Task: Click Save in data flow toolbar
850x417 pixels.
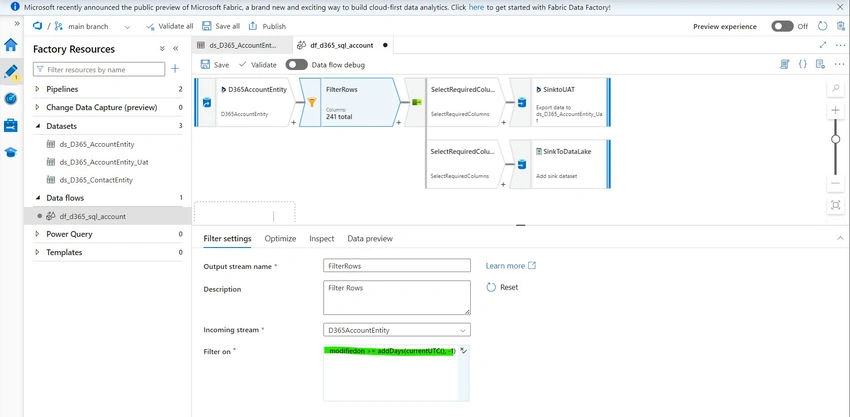Action: 215,65
